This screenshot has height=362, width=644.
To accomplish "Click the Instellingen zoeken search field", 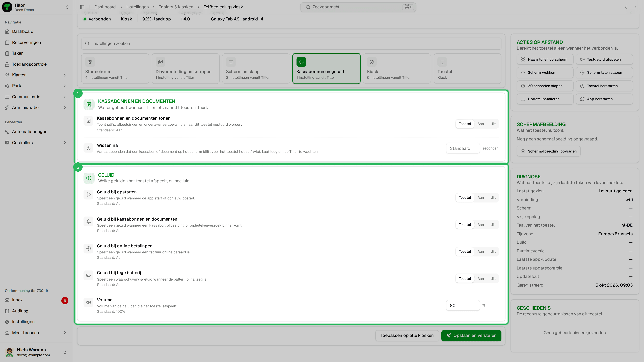I will pyautogui.click(x=291, y=43).
